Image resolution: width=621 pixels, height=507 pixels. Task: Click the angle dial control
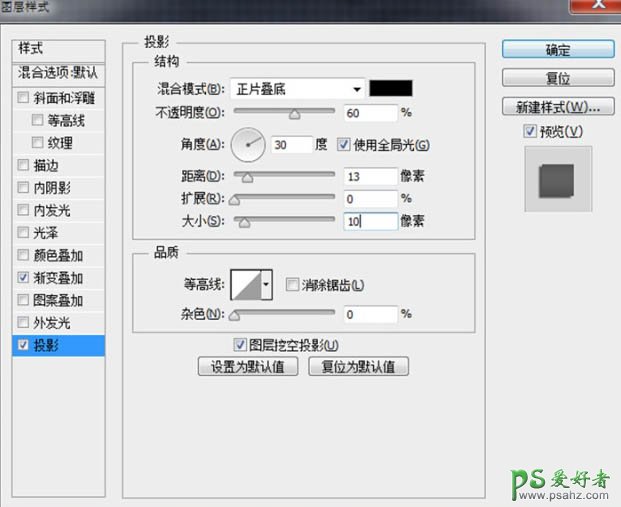248,145
